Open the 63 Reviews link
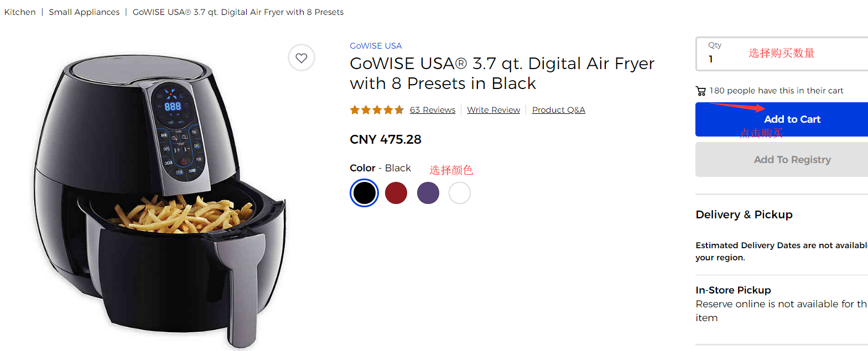The width and height of the screenshot is (868, 351). coord(433,110)
